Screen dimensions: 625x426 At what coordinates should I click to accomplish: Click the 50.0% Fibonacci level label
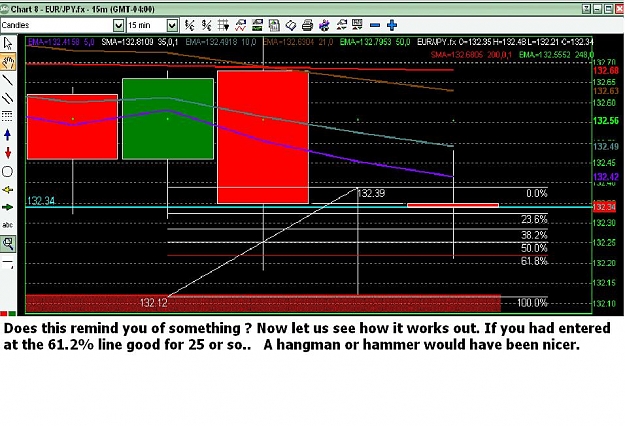coord(534,248)
